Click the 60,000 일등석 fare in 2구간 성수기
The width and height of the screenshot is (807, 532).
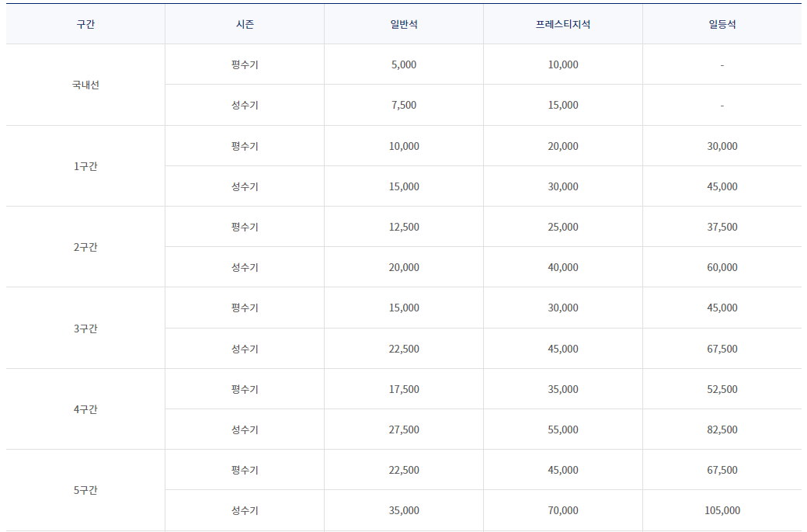pos(722,267)
